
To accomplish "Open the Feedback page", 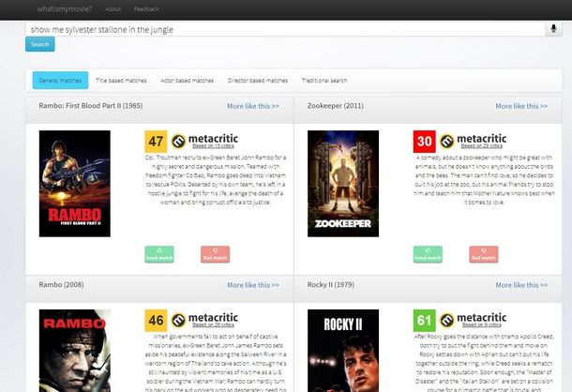I will [146, 9].
